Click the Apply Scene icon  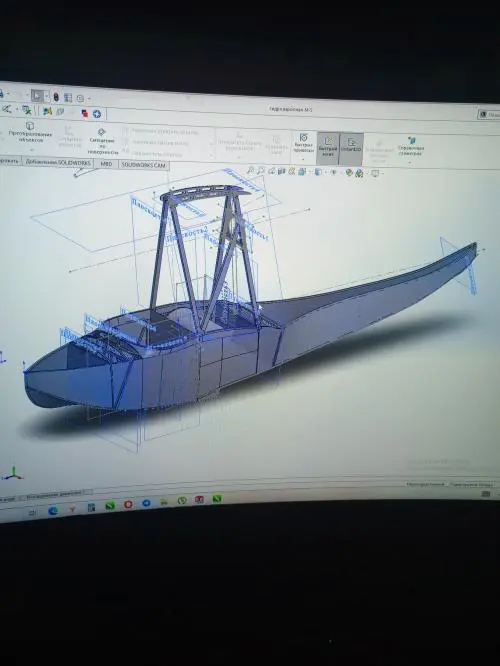coord(359,173)
